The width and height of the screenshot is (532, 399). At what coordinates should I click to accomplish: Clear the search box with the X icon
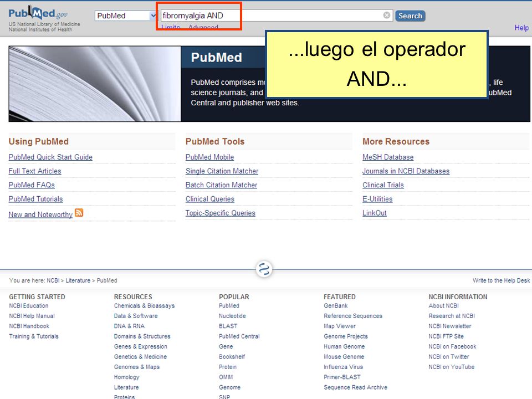coord(386,16)
